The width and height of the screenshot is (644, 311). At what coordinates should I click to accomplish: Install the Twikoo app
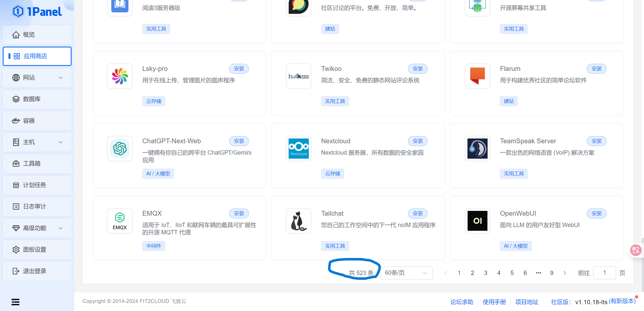click(418, 69)
